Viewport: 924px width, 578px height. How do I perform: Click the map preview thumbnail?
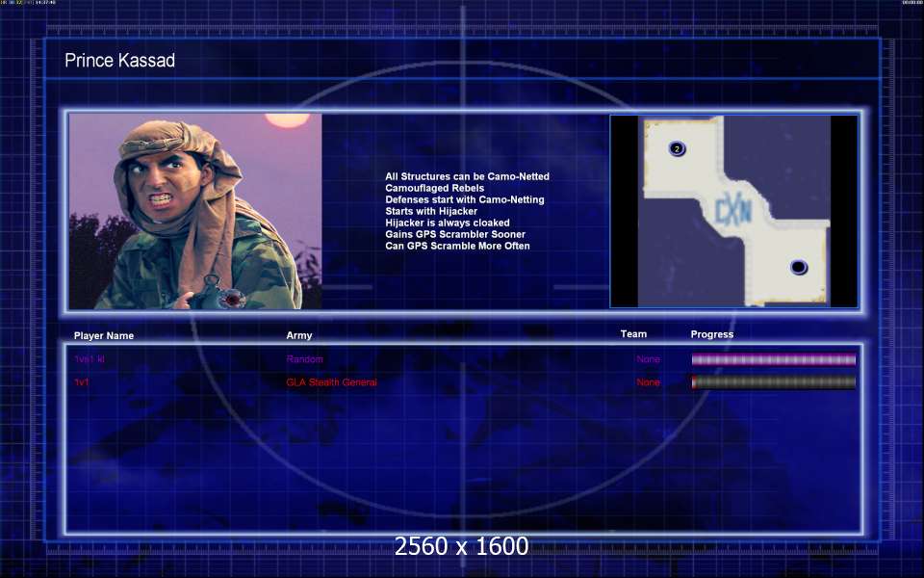pos(733,211)
